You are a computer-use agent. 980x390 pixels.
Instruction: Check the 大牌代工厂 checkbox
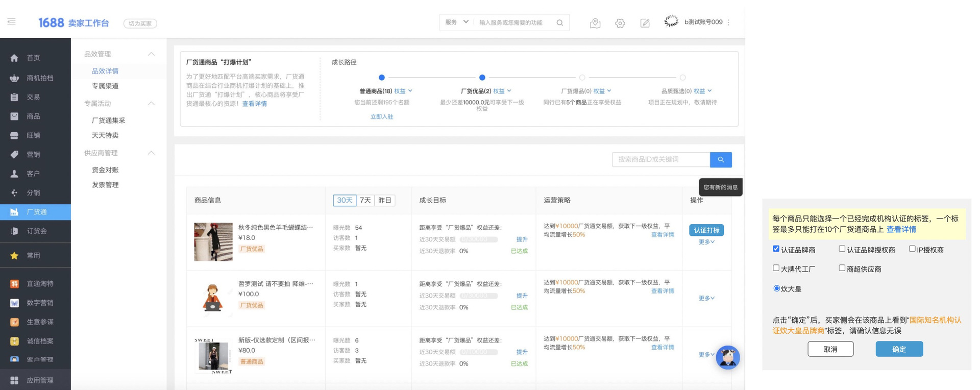tap(776, 268)
